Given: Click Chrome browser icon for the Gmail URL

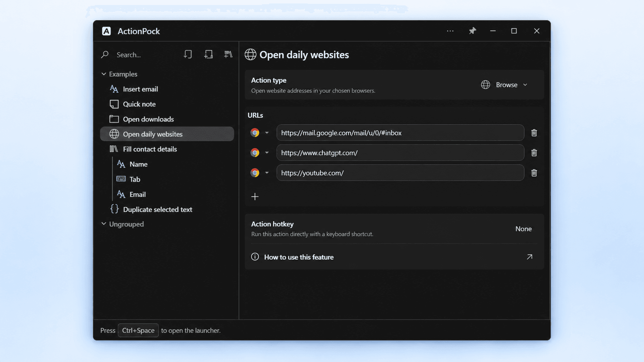Looking at the screenshot, I should point(255,133).
